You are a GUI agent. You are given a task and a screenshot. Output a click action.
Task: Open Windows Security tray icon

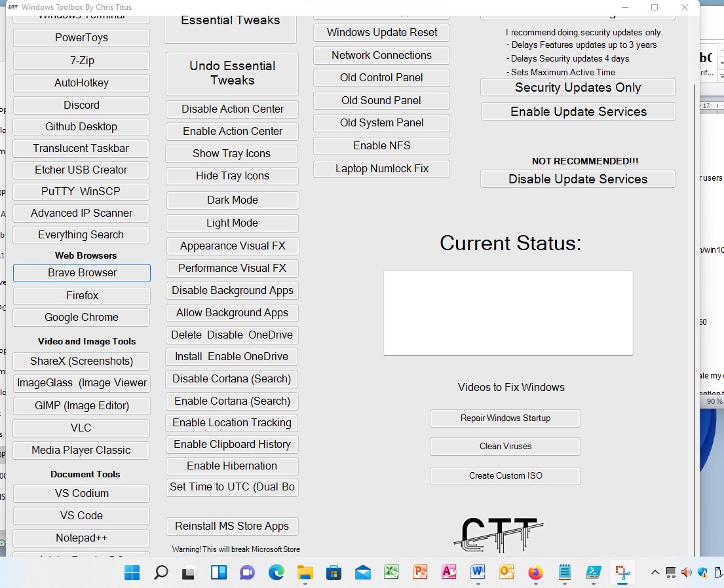[702, 573]
